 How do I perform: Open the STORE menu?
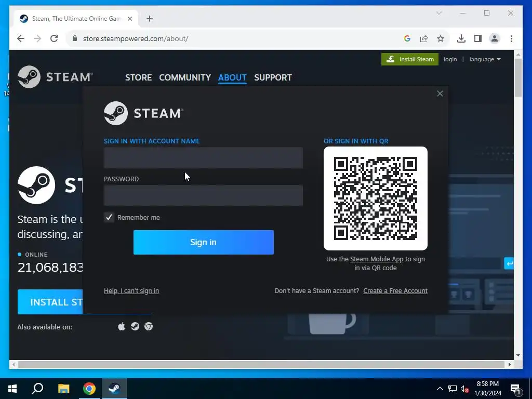coord(138,78)
